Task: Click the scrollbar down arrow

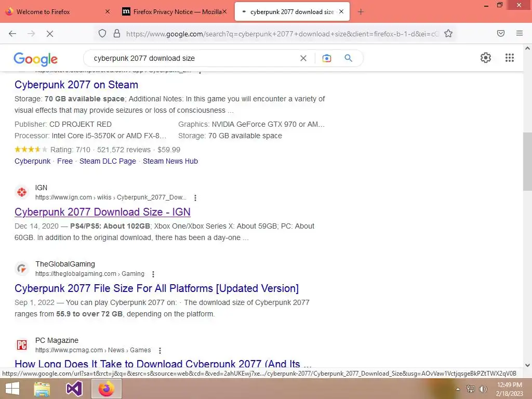Action: (x=527, y=365)
